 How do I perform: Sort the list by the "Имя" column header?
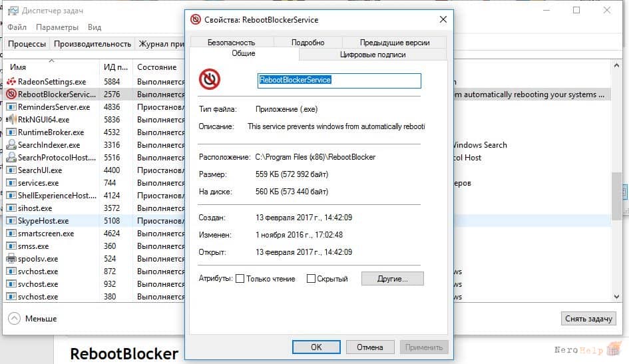[x=51, y=67]
